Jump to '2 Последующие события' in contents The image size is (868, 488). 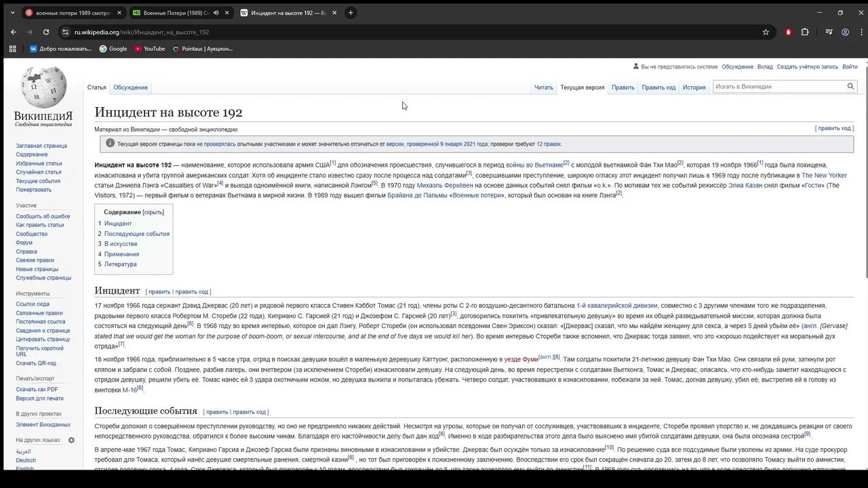[134, 234]
